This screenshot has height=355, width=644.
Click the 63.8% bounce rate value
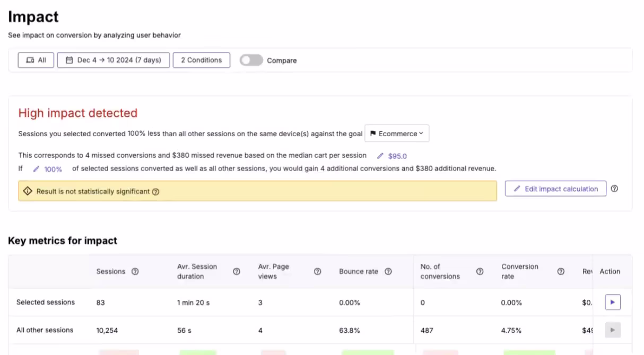(350, 330)
